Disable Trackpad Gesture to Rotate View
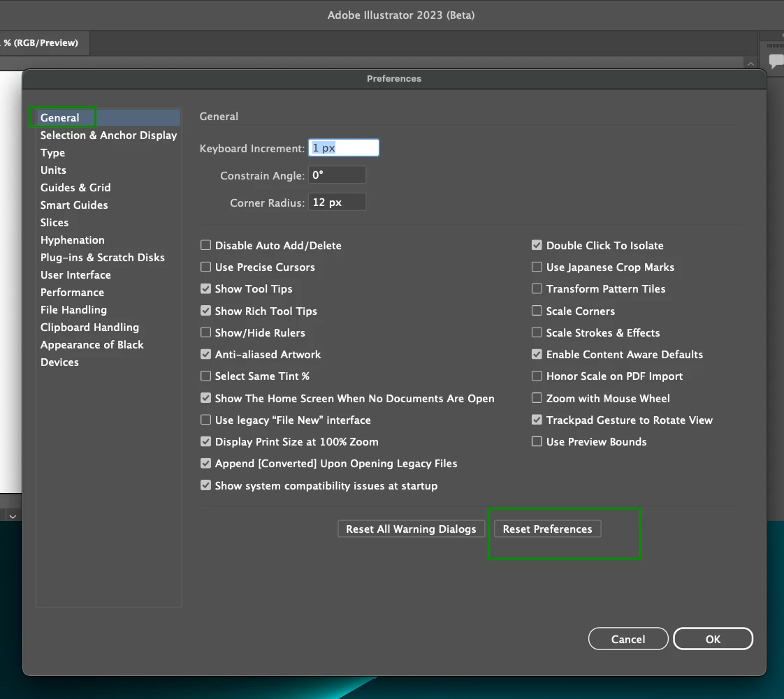 [537, 420]
